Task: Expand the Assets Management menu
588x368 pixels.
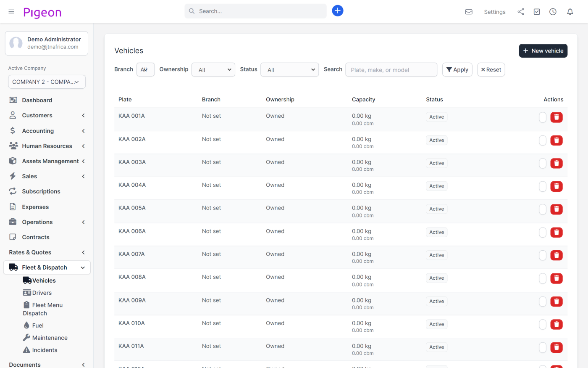Action: click(x=47, y=161)
